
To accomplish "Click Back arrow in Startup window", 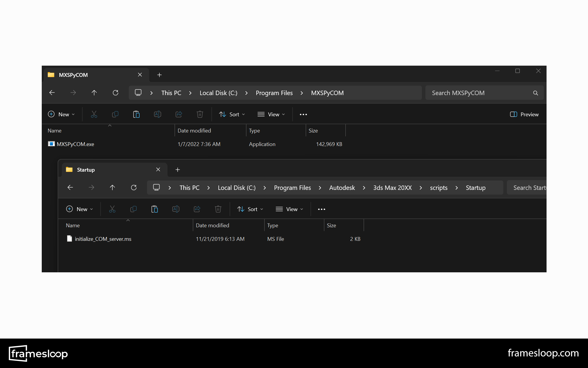I will 70,188.
